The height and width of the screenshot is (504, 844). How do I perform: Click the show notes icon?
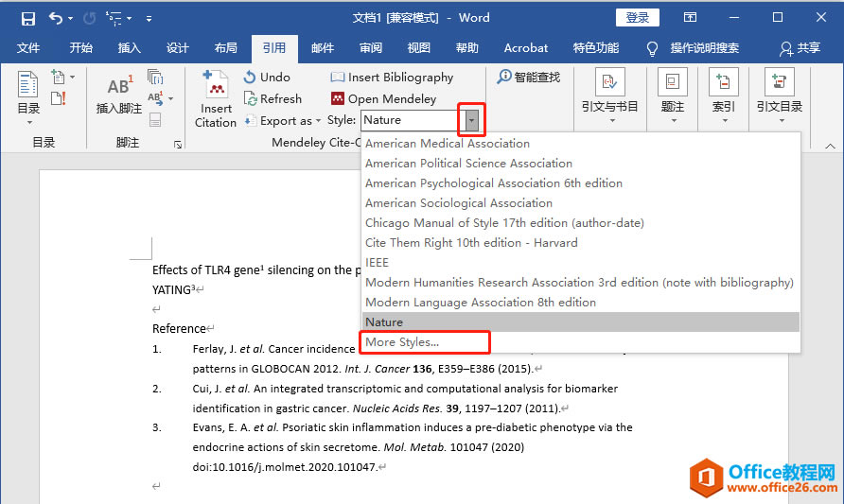click(155, 119)
